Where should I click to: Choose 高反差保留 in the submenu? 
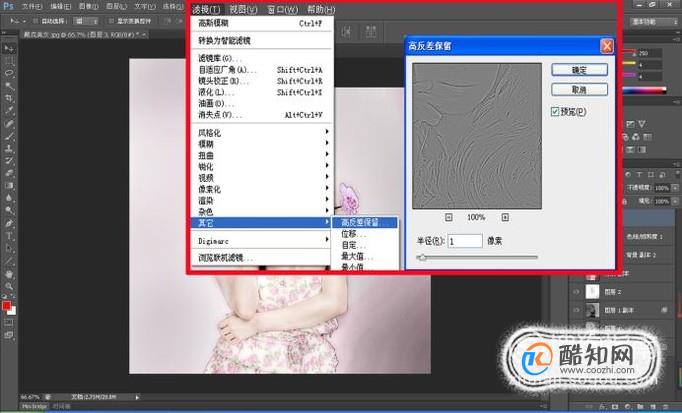tap(364, 223)
